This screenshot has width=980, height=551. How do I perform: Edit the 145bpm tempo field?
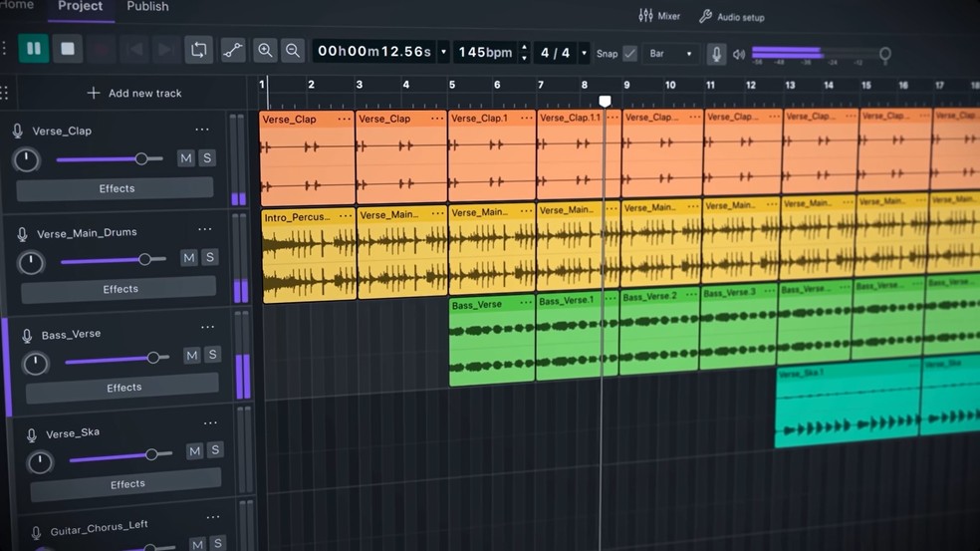[x=485, y=53]
